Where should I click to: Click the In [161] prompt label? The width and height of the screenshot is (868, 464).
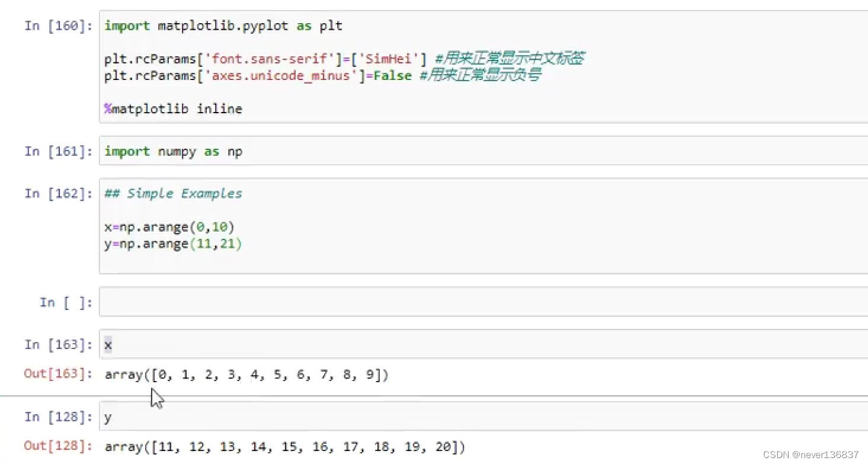click(58, 151)
